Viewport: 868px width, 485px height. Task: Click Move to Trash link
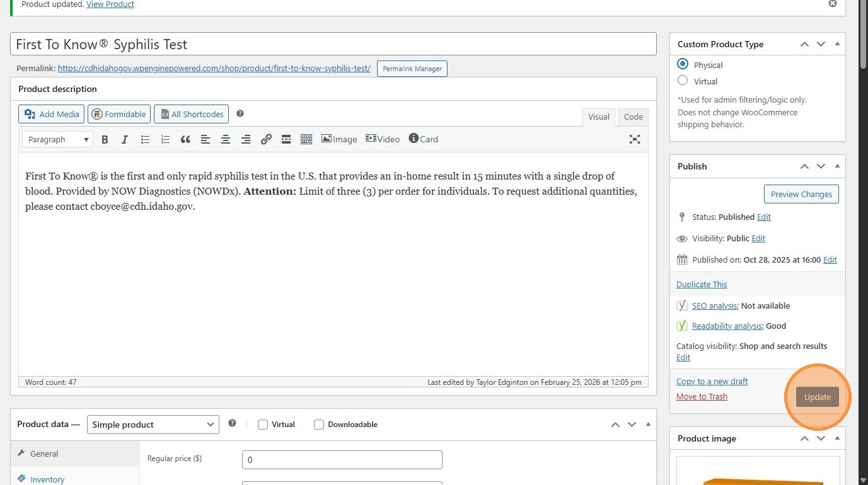(x=702, y=396)
